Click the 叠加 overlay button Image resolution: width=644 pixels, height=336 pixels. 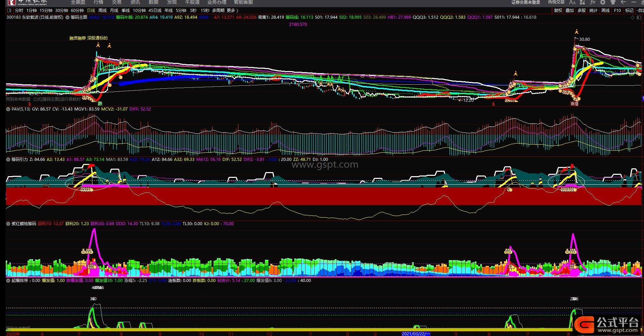click(x=570, y=11)
